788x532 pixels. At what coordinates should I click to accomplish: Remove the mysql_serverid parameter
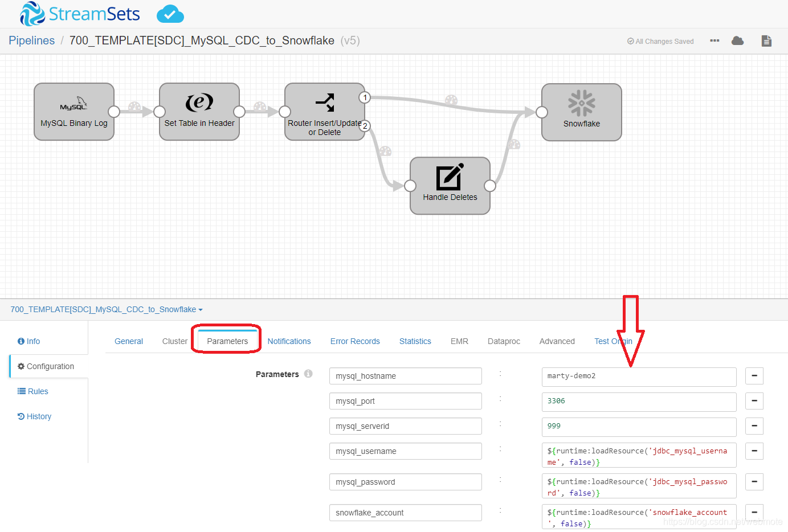pyautogui.click(x=754, y=426)
